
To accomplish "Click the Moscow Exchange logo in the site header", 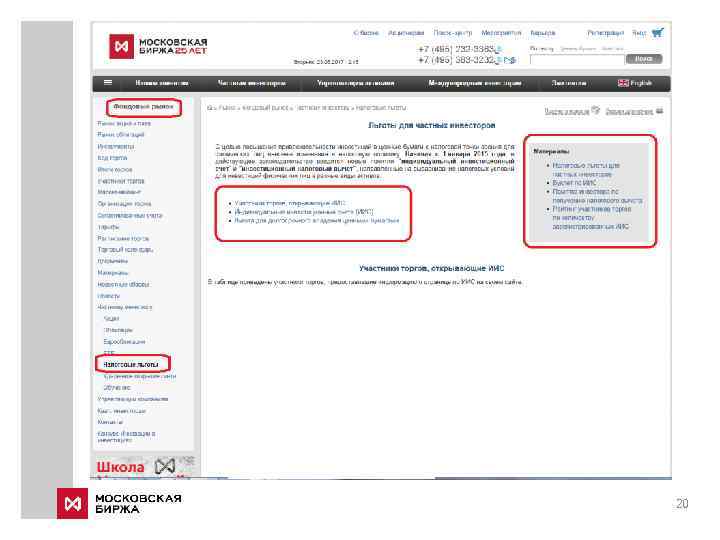I will (x=158, y=46).
